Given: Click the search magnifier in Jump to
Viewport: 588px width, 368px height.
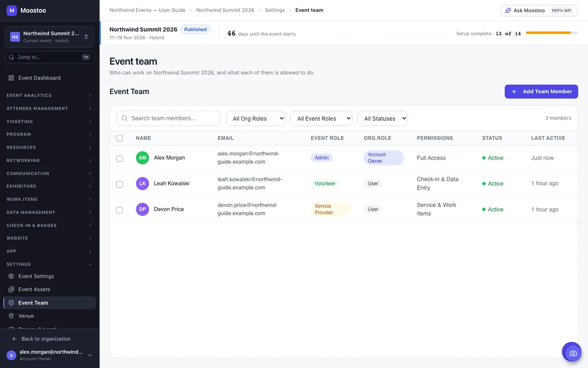Looking at the screenshot, I should pos(12,57).
